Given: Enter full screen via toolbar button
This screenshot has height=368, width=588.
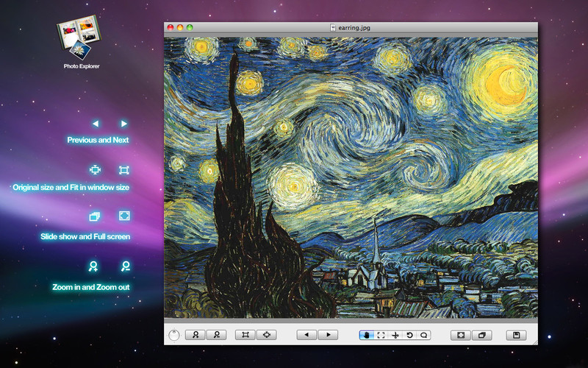Looking at the screenshot, I should 461,335.
